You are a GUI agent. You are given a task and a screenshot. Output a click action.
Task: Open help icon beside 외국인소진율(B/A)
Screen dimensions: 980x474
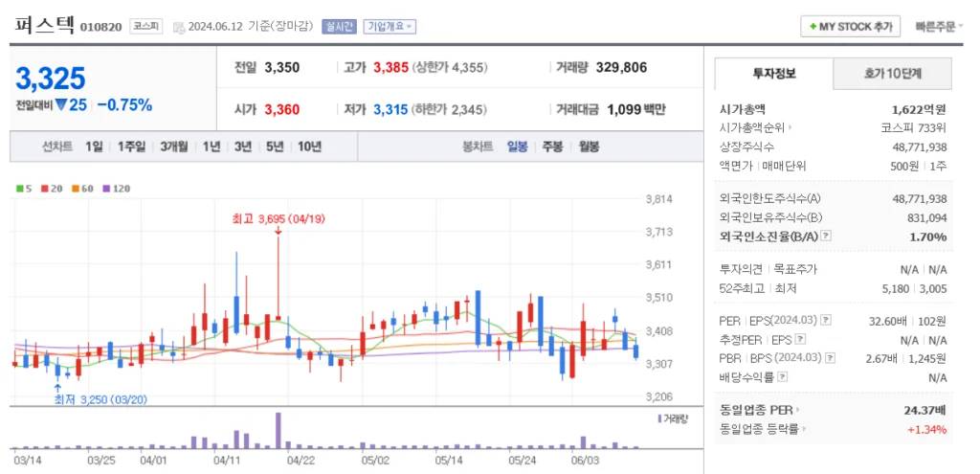(x=826, y=237)
